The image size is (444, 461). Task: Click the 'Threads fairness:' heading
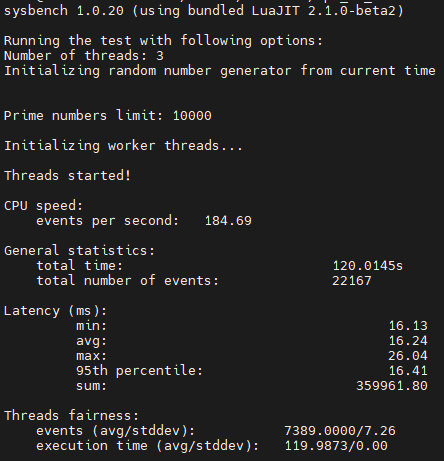coord(71,416)
